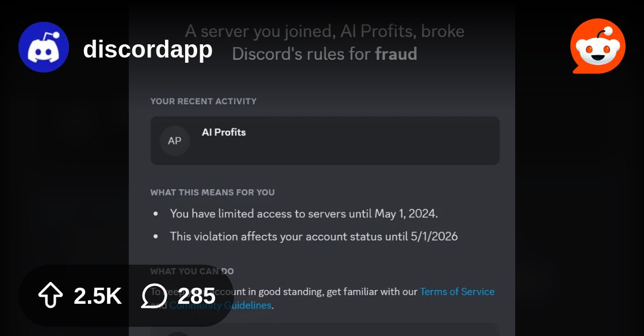Click the good standing advice paragraph

pyautogui.click(x=323, y=298)
